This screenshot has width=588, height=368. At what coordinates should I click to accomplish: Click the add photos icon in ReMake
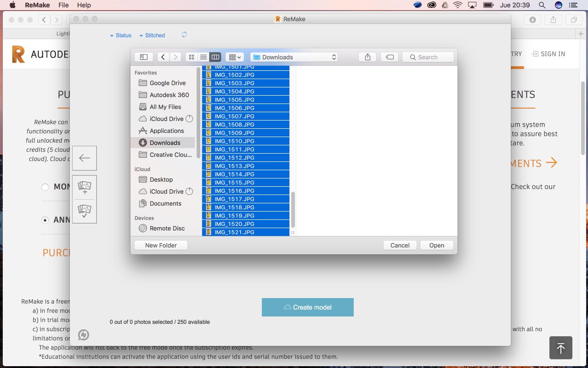[85, 188]
